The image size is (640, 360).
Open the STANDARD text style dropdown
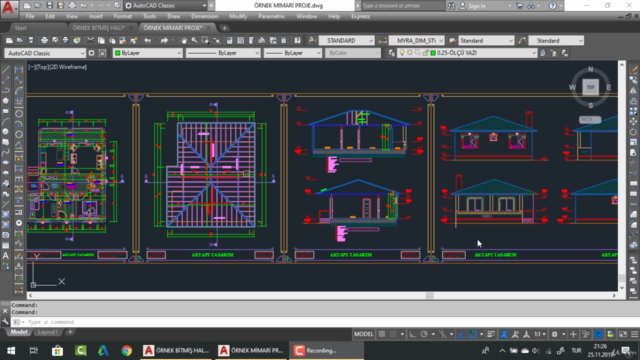tap(347, 40)
